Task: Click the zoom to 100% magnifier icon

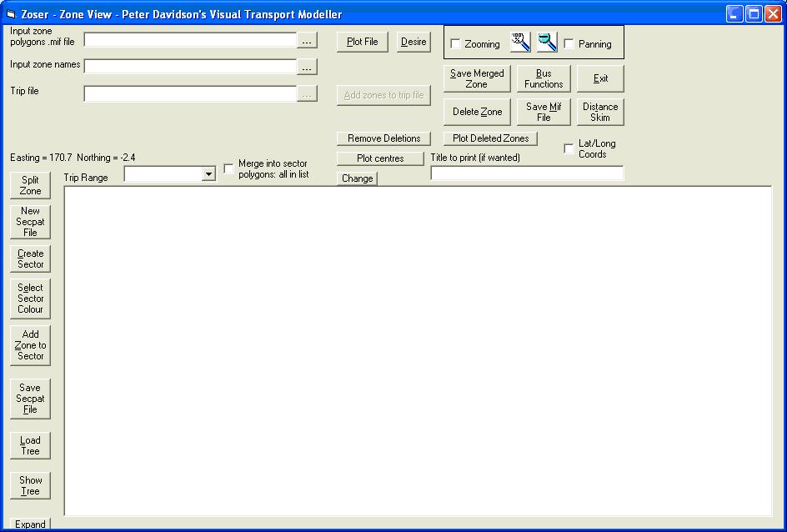Action: [520, 43]
